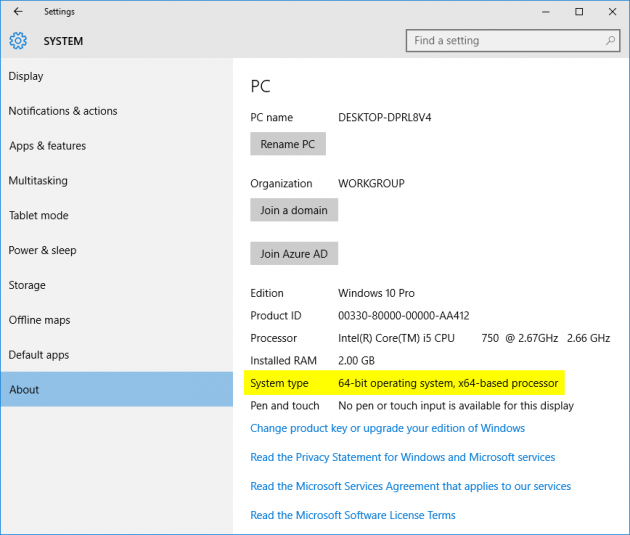Click the System type label
This screenshot has width=630, height=535.
pos(279,383)
